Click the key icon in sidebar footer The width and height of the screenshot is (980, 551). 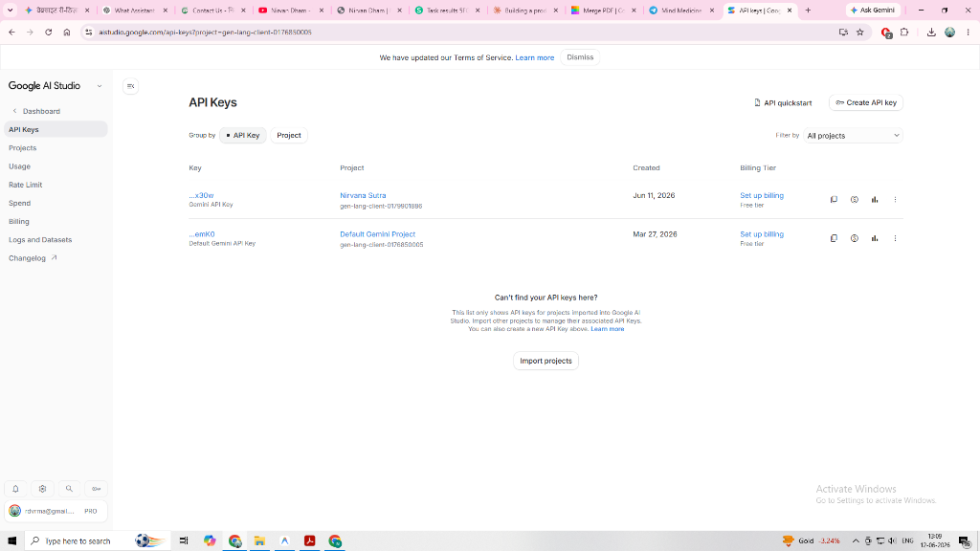tap(97, 489)
